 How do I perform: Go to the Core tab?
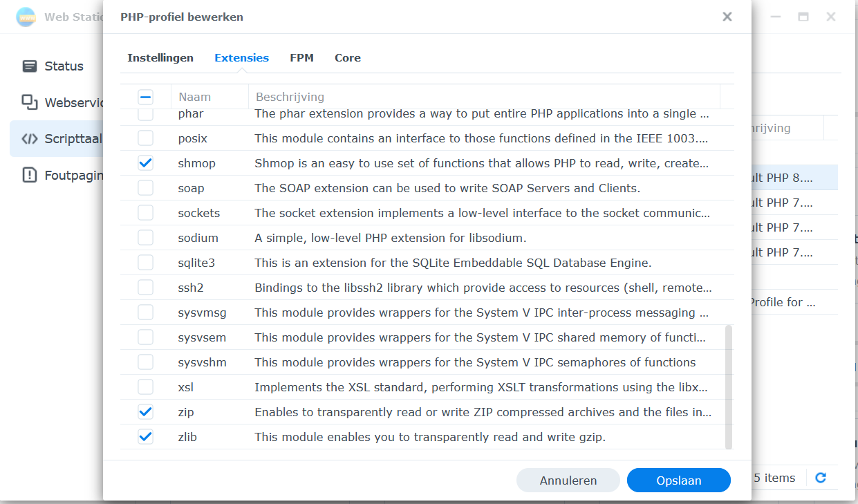coord(348,58)
